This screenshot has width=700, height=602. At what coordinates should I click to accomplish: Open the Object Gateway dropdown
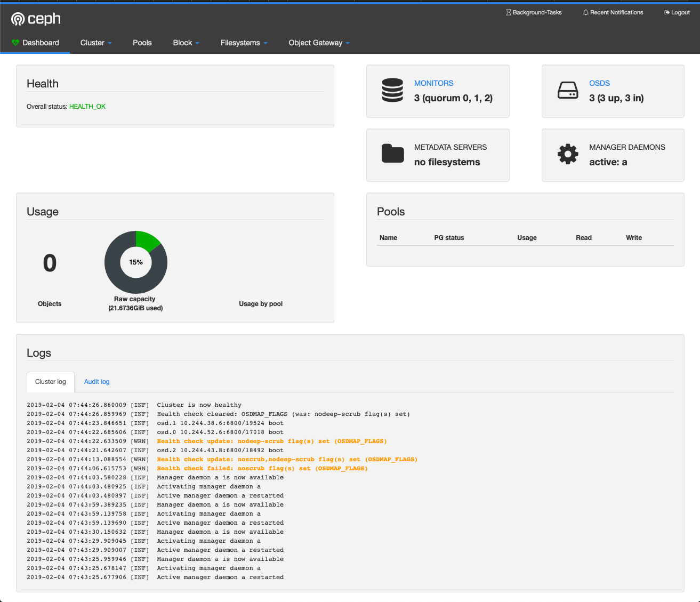pos(319,43)
